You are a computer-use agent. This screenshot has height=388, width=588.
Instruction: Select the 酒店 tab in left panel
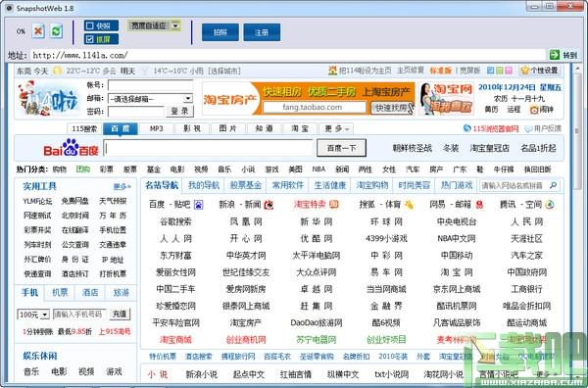[x=90, y=292]
